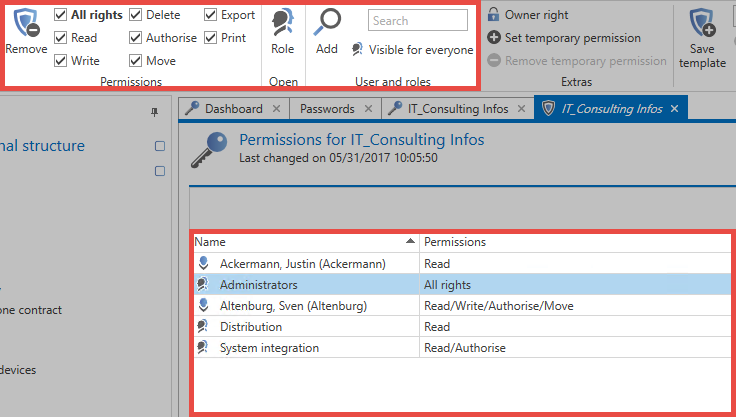Toggle the Print checkbox

[210, 38]
